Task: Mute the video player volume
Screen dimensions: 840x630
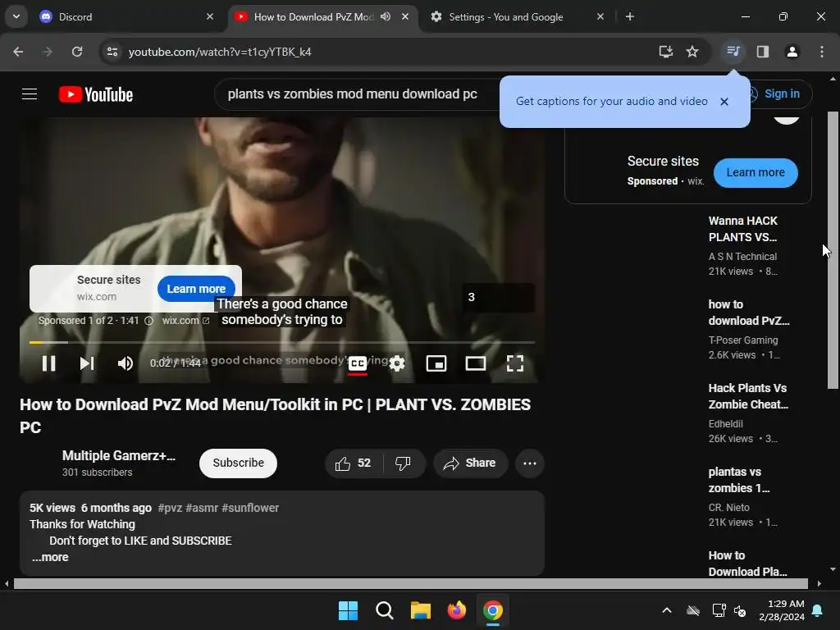Action: pos(125,363)
